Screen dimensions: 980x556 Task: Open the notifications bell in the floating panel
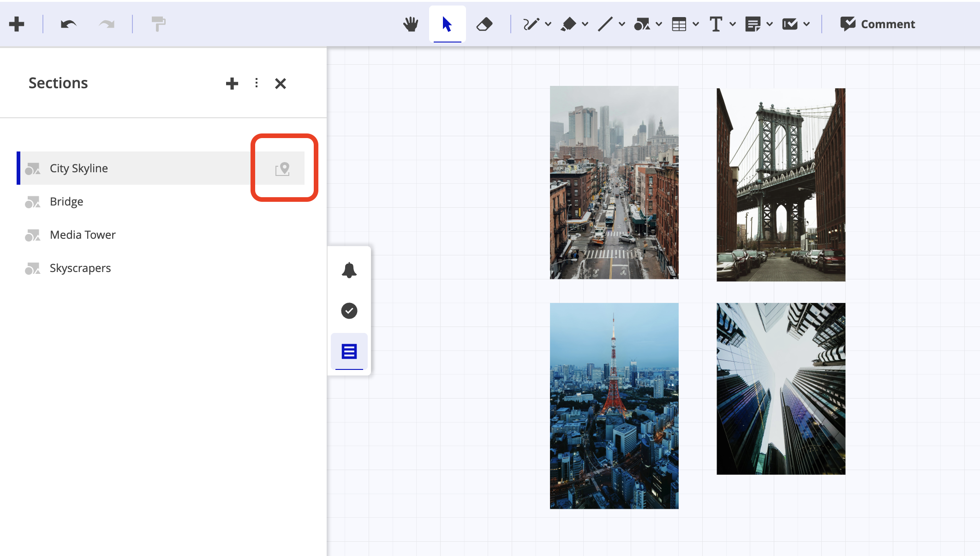point(349,270)
